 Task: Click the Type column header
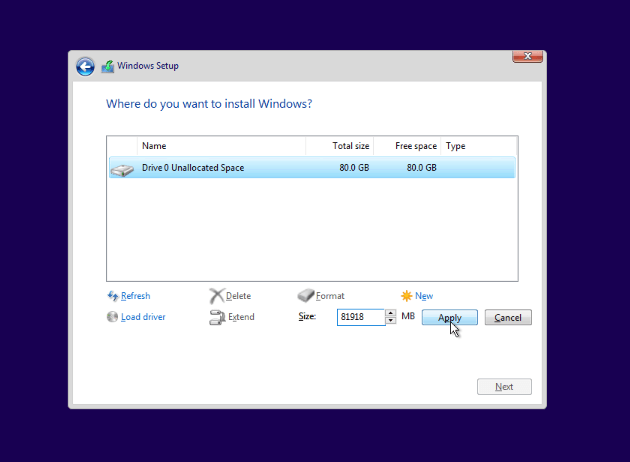478,146
